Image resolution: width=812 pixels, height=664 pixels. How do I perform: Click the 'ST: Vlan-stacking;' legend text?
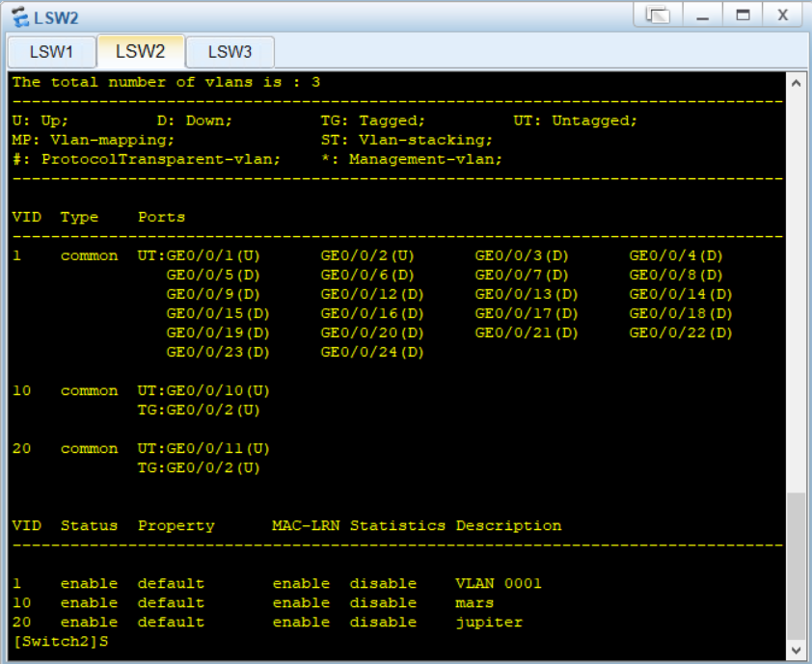[407, 140]
